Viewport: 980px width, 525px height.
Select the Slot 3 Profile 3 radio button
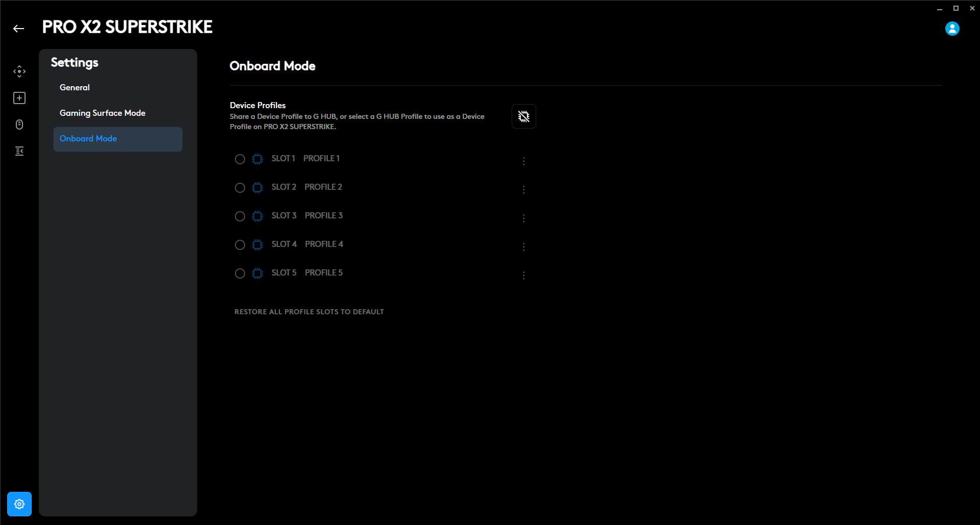point(240,216)
